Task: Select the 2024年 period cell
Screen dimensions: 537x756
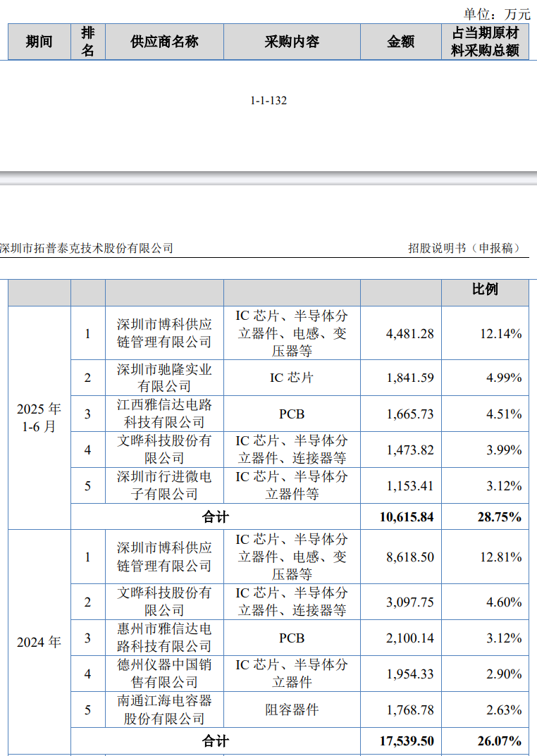Action: click(39, 642)
